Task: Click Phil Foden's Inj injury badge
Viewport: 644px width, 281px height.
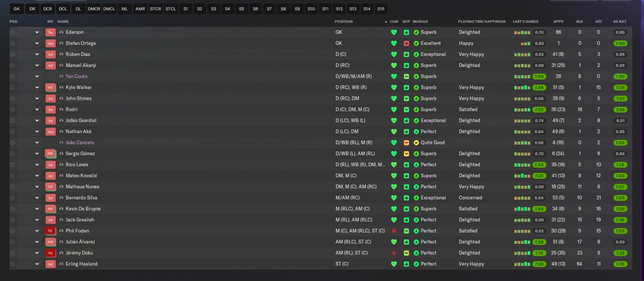Action: coord(50,231)
